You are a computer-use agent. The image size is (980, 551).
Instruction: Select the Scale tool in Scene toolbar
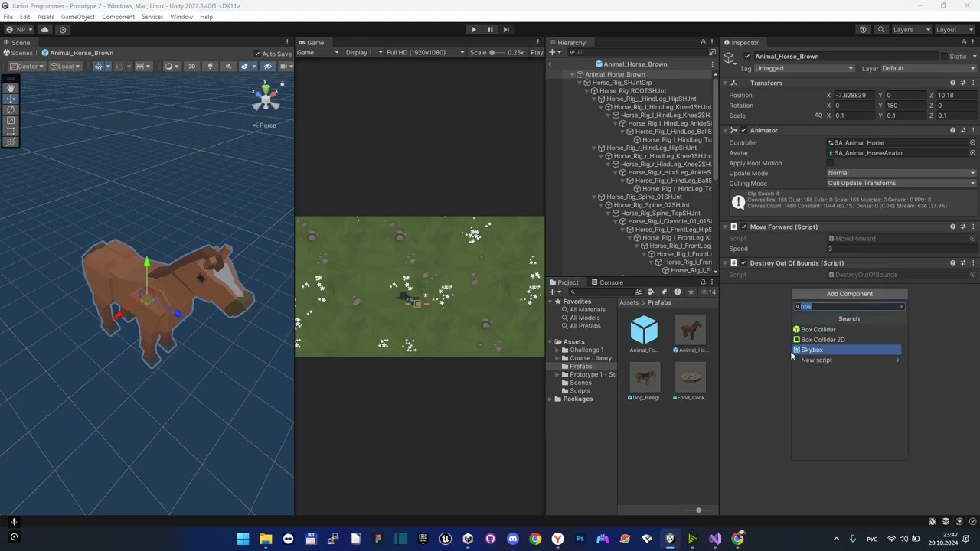pos(11,120)
